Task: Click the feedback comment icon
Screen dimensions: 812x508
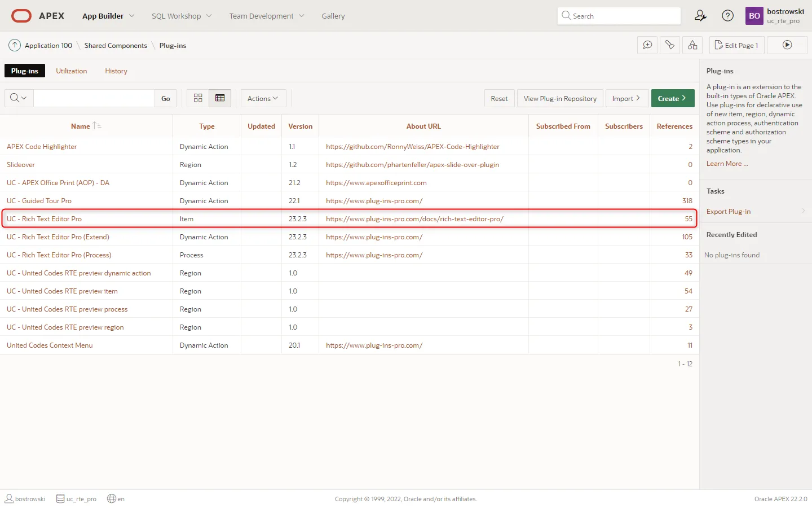Action: tap(647, 45)
